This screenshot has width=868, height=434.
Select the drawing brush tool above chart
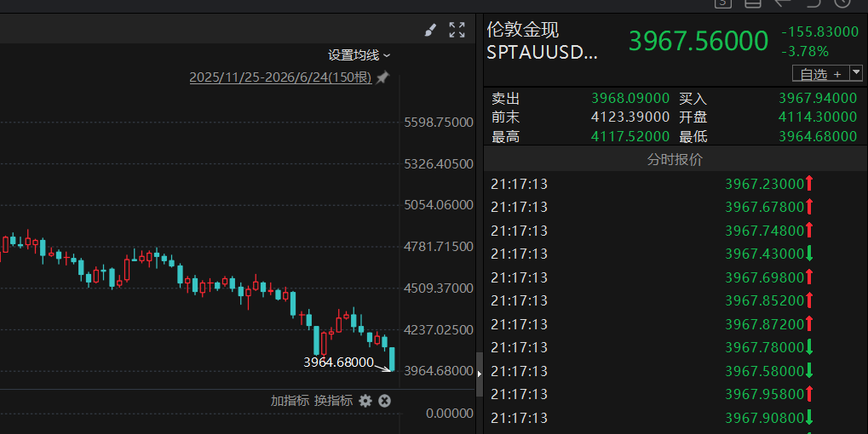(430, 31)
